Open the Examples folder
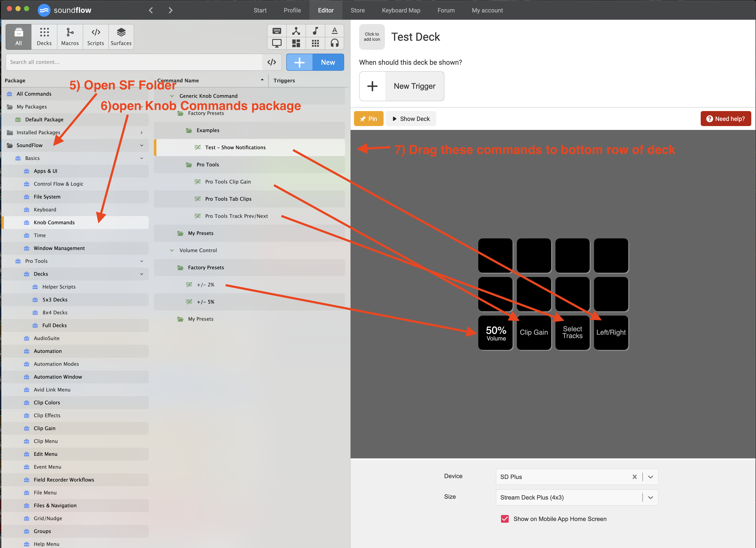756x548 pixels. point(249,130)
